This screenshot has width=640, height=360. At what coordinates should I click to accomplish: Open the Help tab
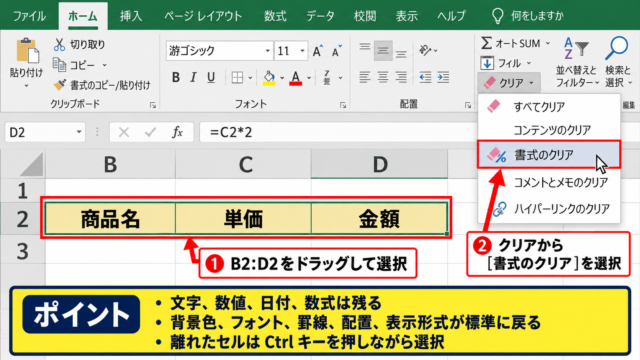pyautogui.click(x=451, y=16)
